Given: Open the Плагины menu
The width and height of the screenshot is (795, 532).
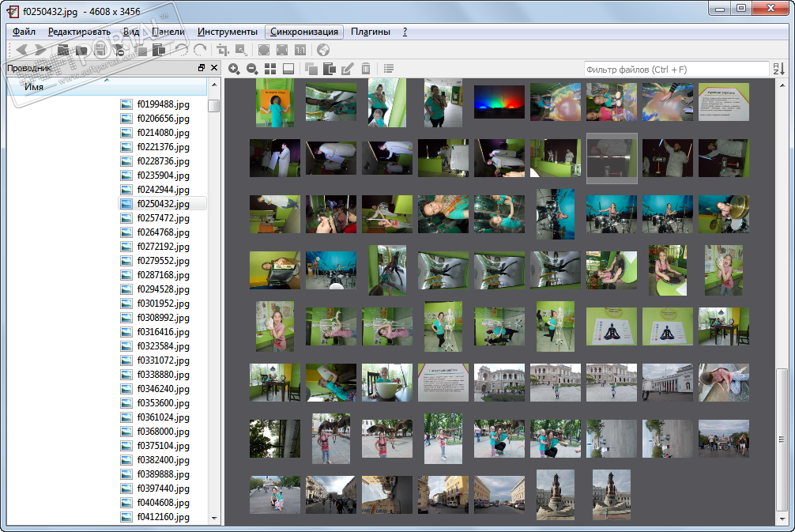Looking at the screenshot, I should [x=371, y=32].
